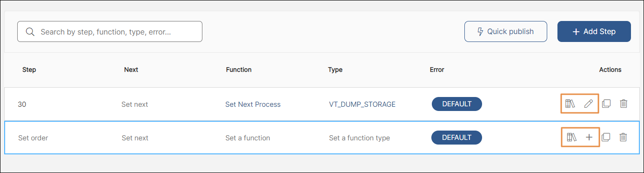The image size is (644, 173).
Task: Open the Set Next Process function link
Action: (253, 104)
